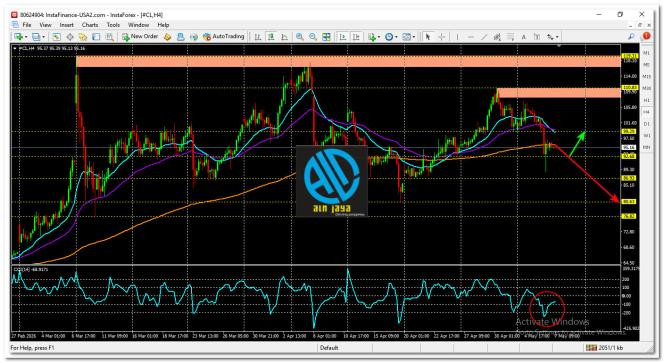Select the H4 timeframe button

tap(646, 112)
